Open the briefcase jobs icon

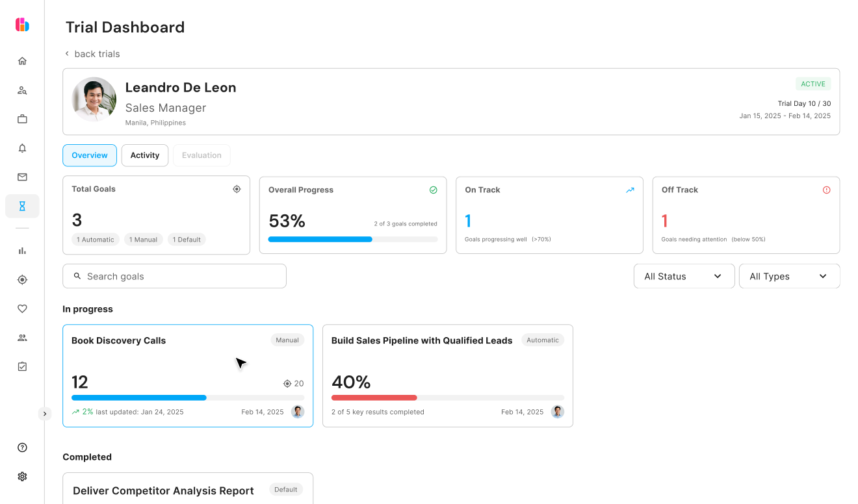pos(22,119)
